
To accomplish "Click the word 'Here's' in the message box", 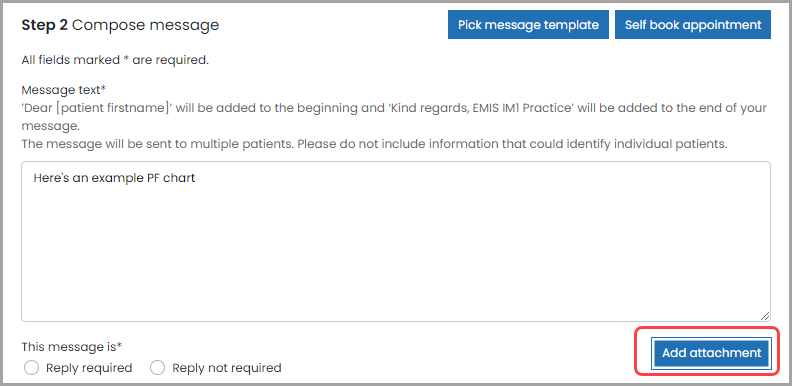I will coord(48,178).
